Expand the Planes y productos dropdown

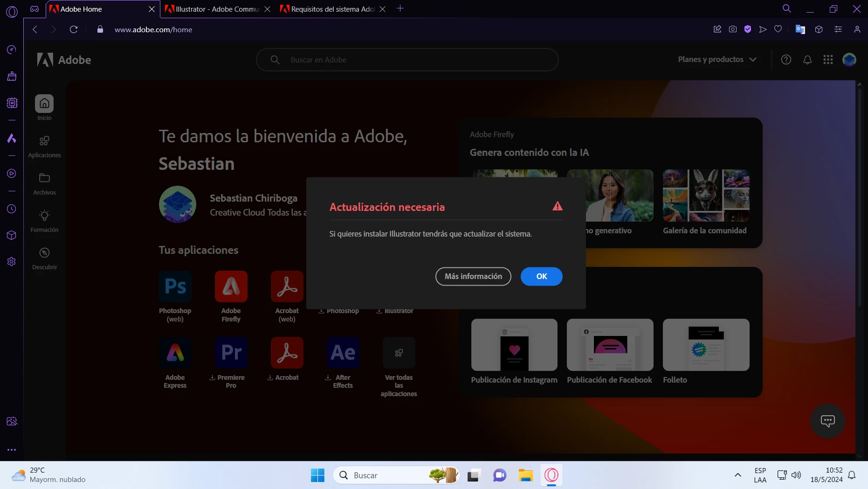click(x=717, y=59)
